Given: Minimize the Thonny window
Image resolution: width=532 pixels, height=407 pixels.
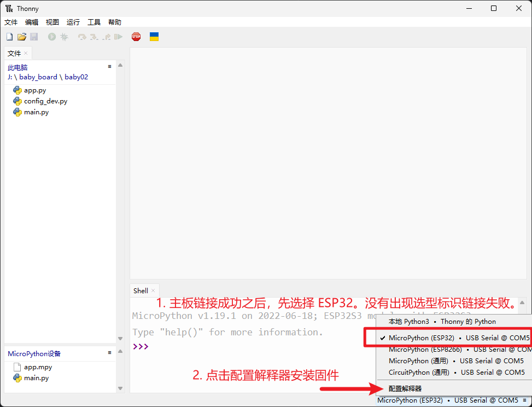Looking at the screenshot, I should [469, 9].
